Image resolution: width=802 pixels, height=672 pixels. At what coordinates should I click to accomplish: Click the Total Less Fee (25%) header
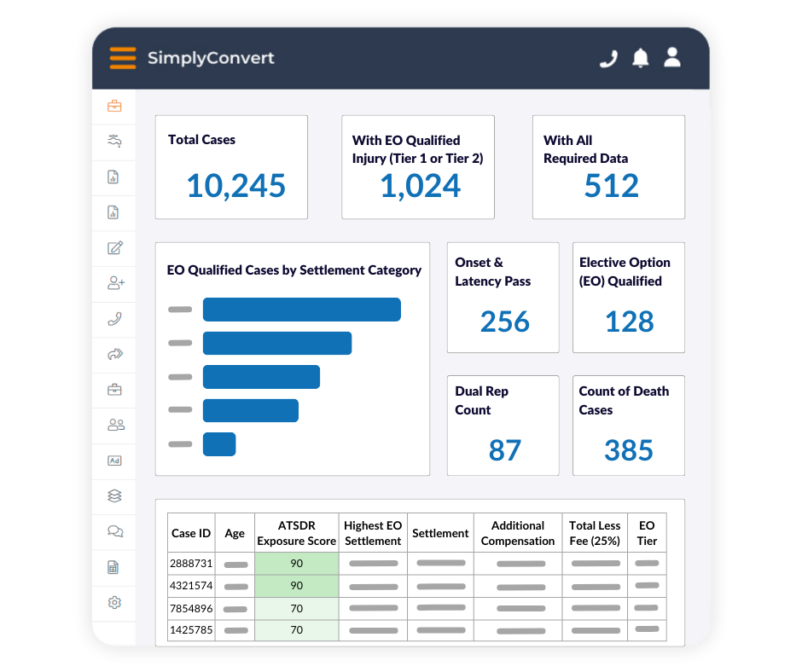tap(595, 533)
